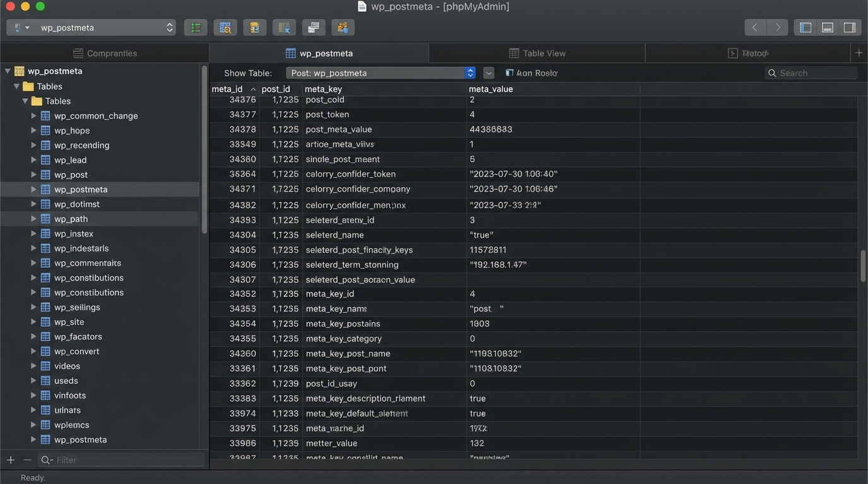Sort by the meta_key column header
Image resolution: width=868 pixels, height=484 pixels.
click(324, 89)
